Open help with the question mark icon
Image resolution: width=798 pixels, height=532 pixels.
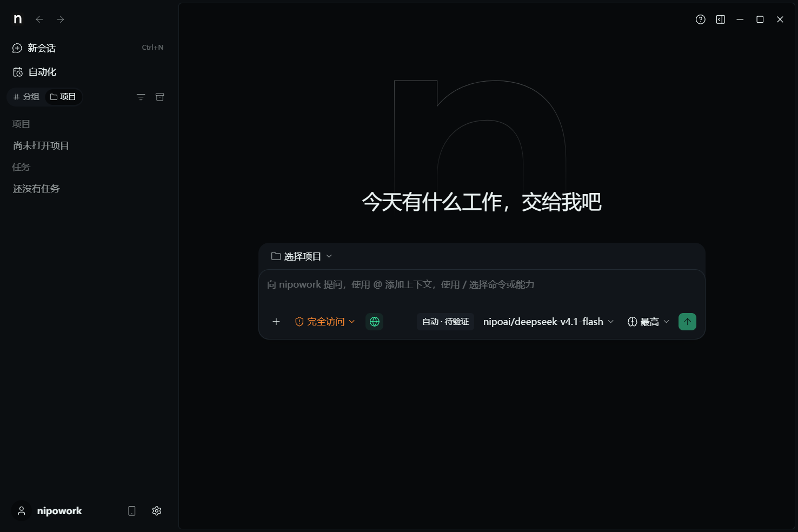click(701, 19)
